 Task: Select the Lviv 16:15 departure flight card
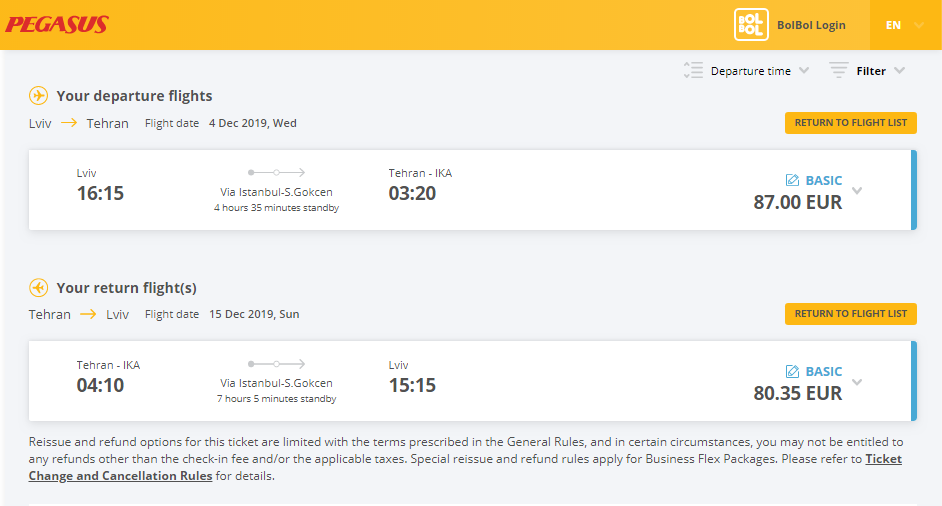[472, 190]
